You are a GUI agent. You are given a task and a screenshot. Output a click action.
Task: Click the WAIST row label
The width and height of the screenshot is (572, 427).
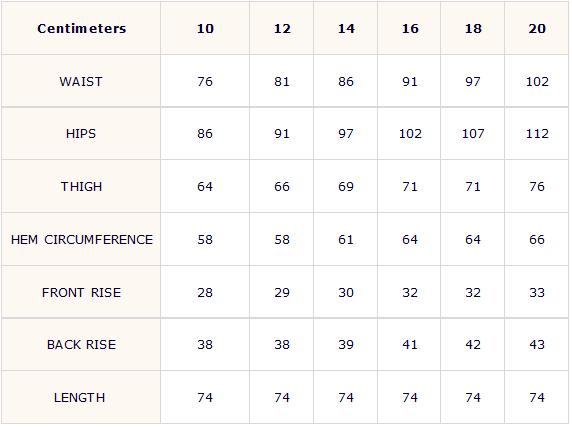[x=81, y=81]
